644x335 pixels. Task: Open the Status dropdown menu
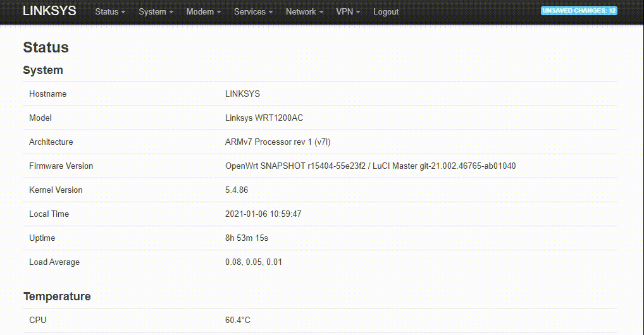coord(110,12)
